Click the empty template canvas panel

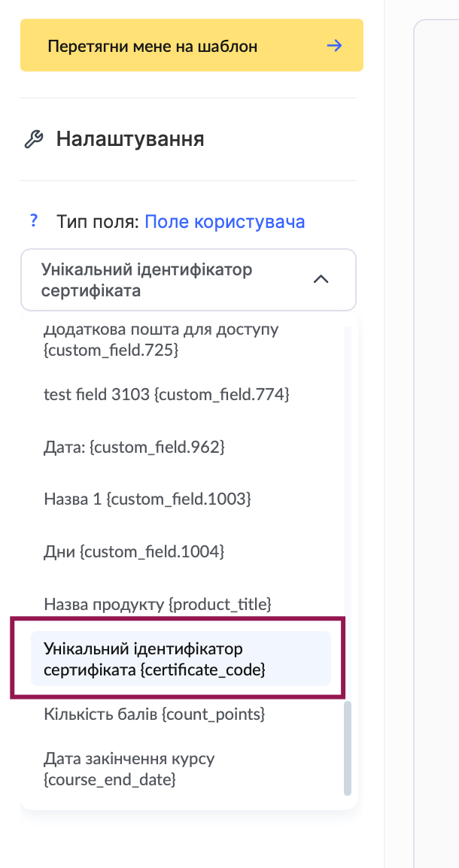tap(436, 436)
